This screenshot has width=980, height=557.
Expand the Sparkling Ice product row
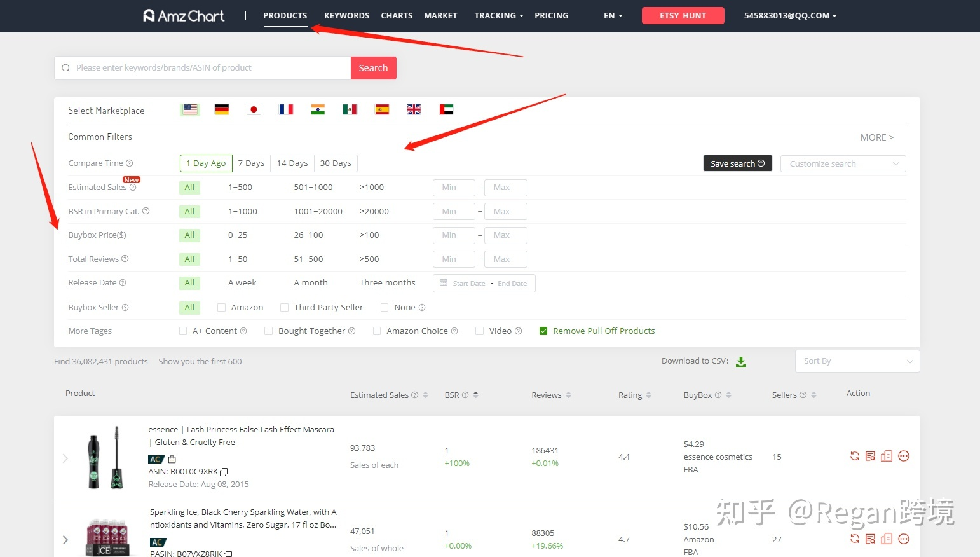pos(65,540)
